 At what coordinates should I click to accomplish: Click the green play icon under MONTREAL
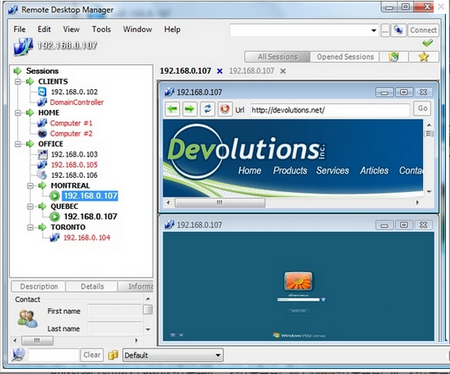tap(55, 196)
